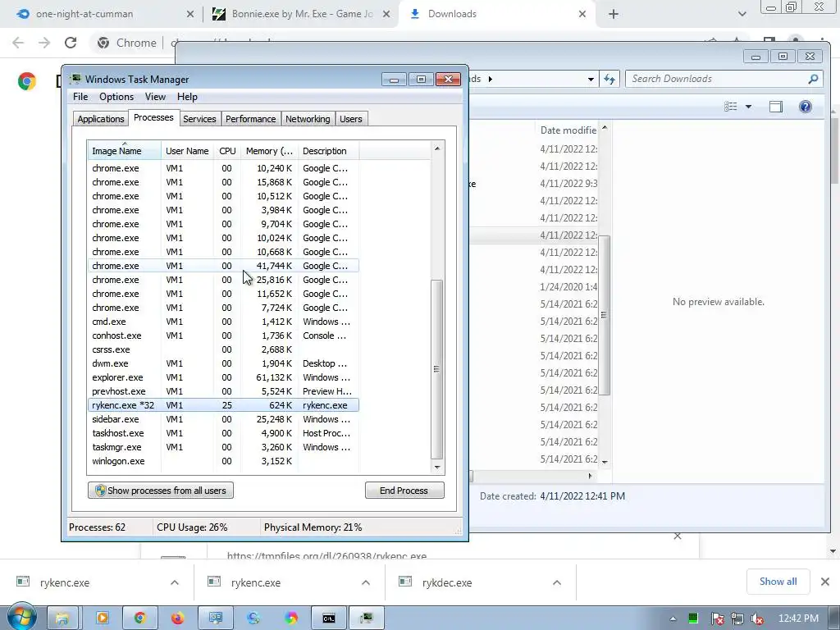840x630 pixels.
Task: Launch Windows Media Player from taskbar
Action: (x=102, y=619)
